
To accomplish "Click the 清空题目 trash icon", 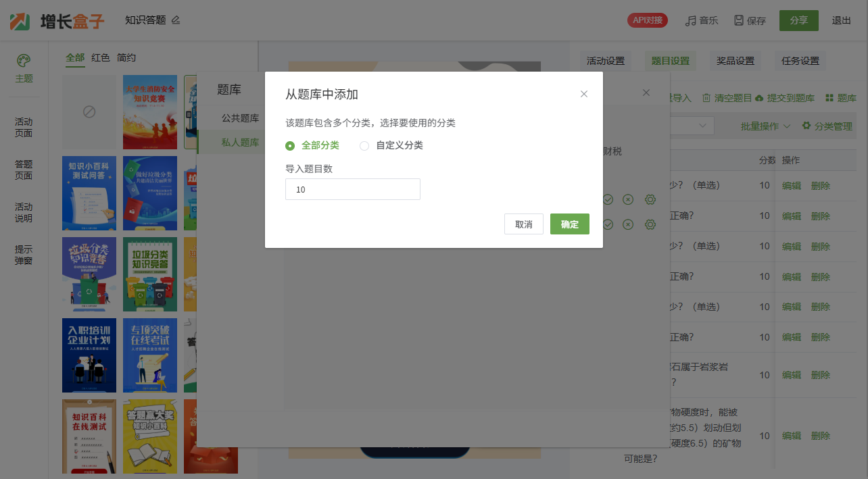I will click(x=706, y=98).
